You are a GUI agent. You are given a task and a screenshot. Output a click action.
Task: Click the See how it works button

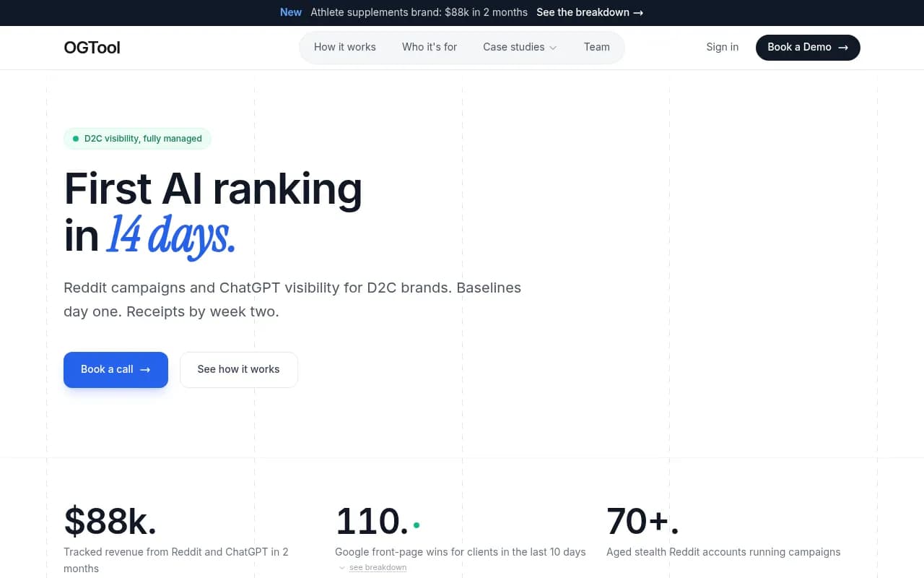(x=239, y=370)
